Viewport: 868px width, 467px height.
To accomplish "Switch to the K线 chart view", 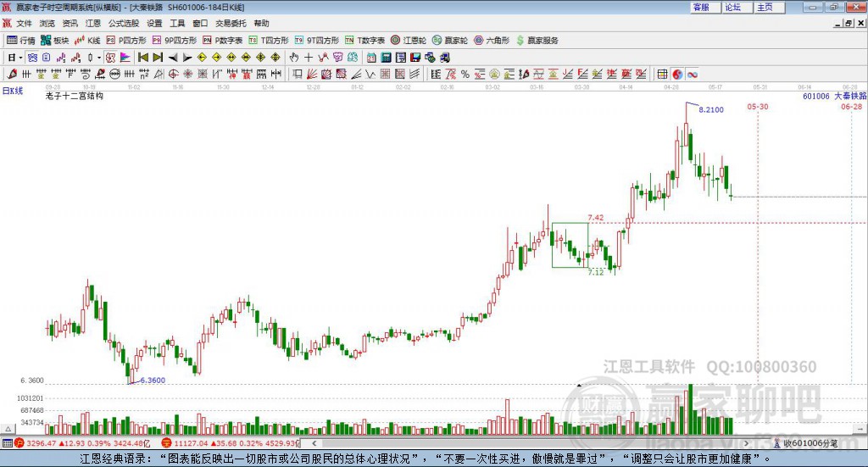I will (x=87, y=41).
